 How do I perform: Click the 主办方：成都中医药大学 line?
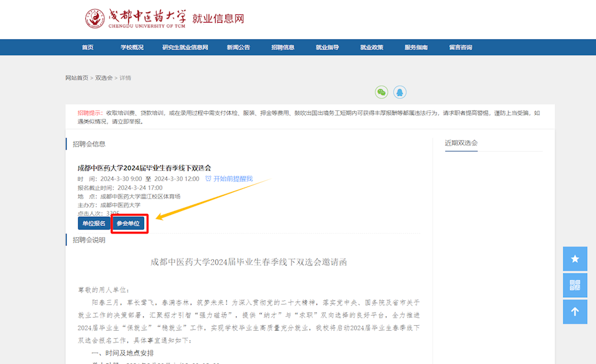click(109, 205)
